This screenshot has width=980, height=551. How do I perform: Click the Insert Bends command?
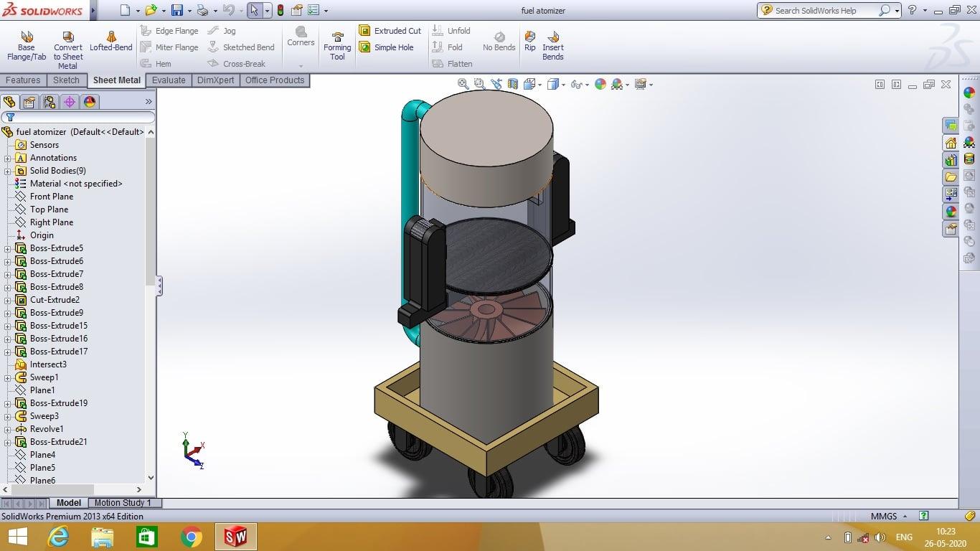point(552,44)
